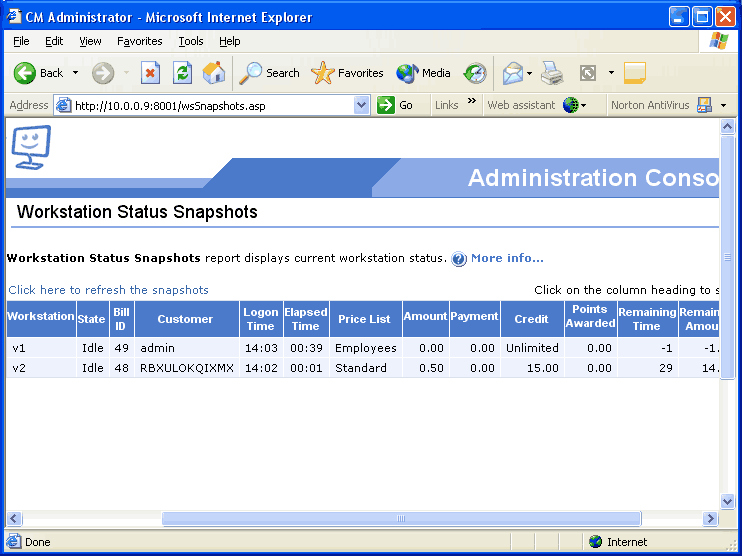Open the Media toolbar button
742x556 pixels.
pyautogui.click(x=423, y=73)
